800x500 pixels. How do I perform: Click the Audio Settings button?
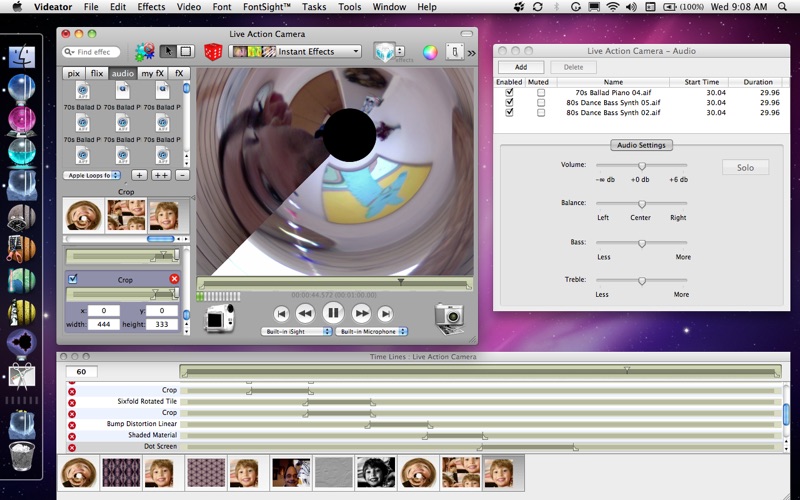click(x=641, y=145)
